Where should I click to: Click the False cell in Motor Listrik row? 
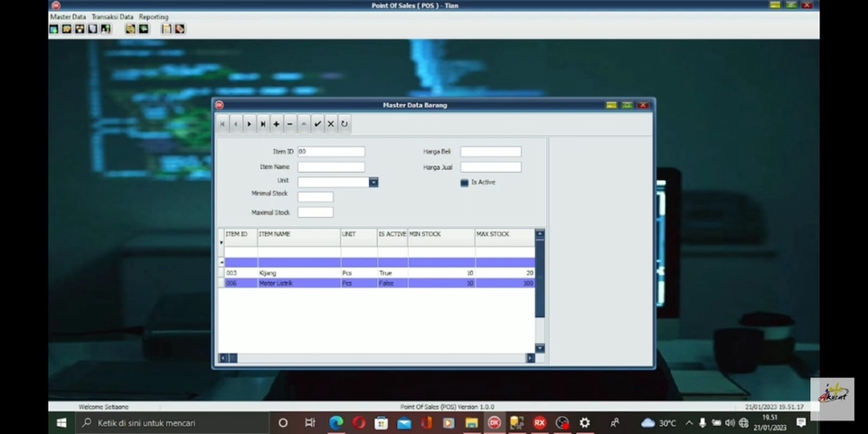[x=392, y=283]
